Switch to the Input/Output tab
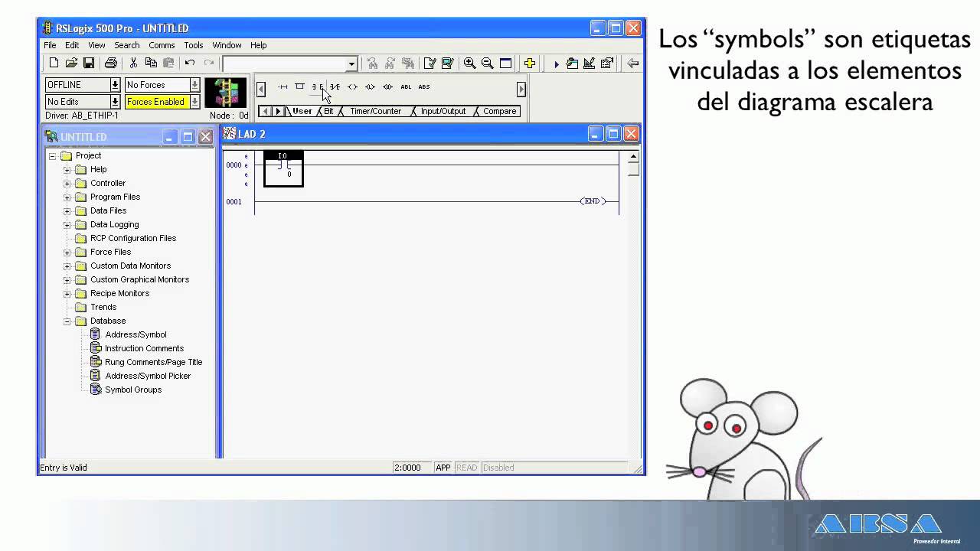 (443, 111)
